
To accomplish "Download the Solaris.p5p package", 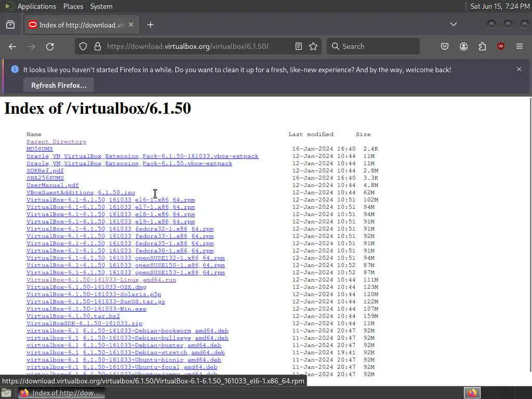I will click(94, 294).
